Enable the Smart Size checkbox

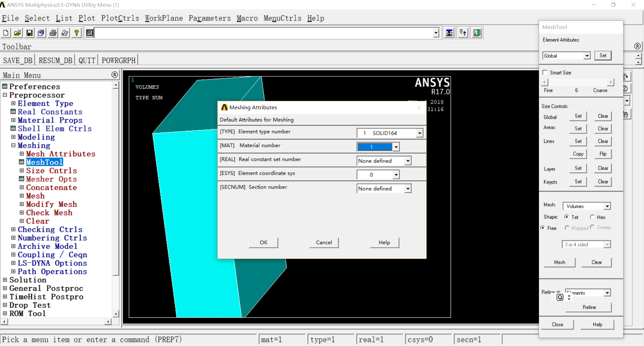545,72
